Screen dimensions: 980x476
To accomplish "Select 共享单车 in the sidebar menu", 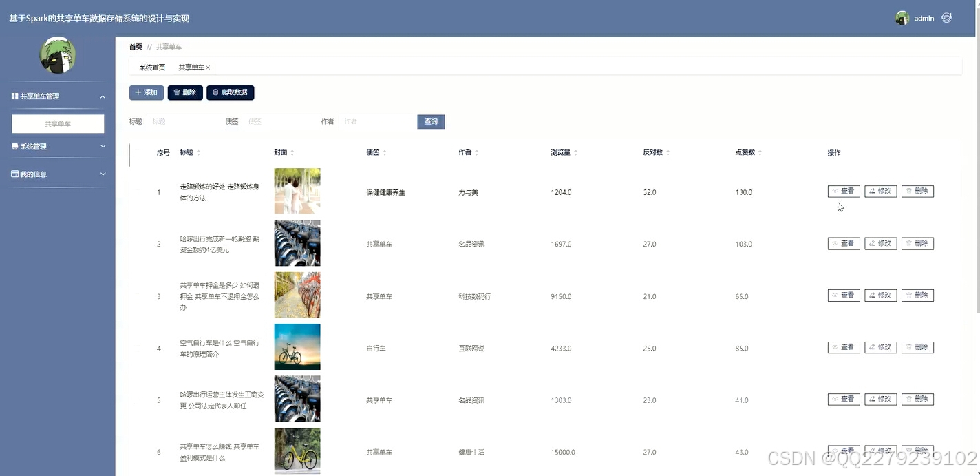I will (x=58, y=123).
